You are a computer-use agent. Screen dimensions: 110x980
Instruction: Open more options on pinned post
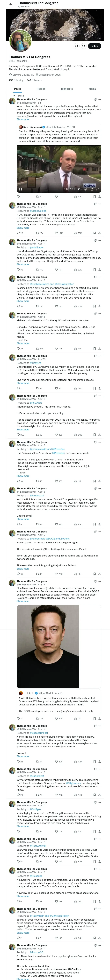100,100
